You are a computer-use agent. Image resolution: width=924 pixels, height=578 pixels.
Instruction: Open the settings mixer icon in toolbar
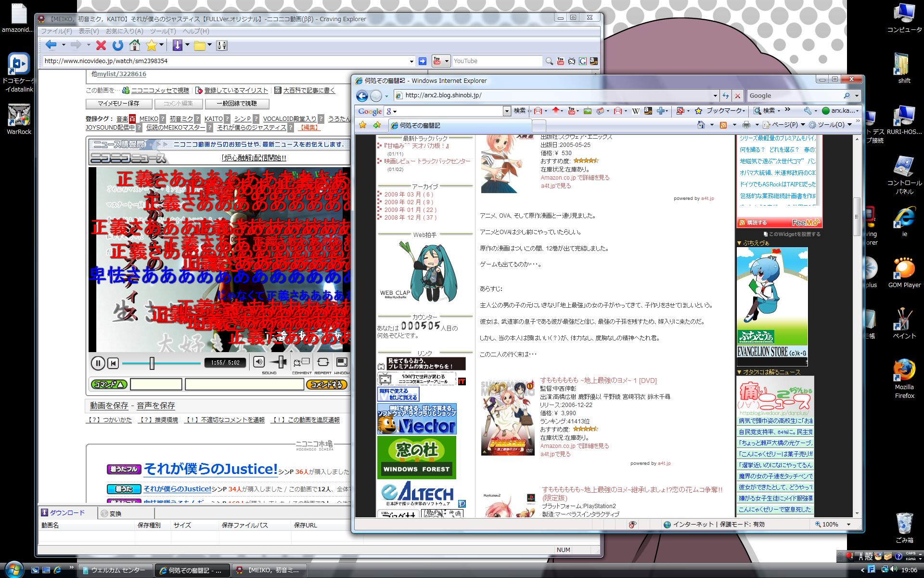pyautogui.click(x=222, y=45)
